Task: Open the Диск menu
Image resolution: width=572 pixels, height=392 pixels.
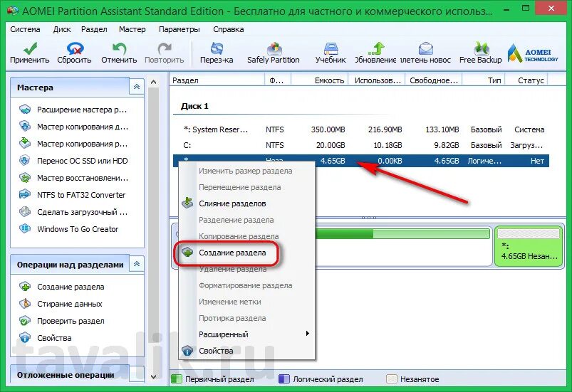Action: click(62, 29)
